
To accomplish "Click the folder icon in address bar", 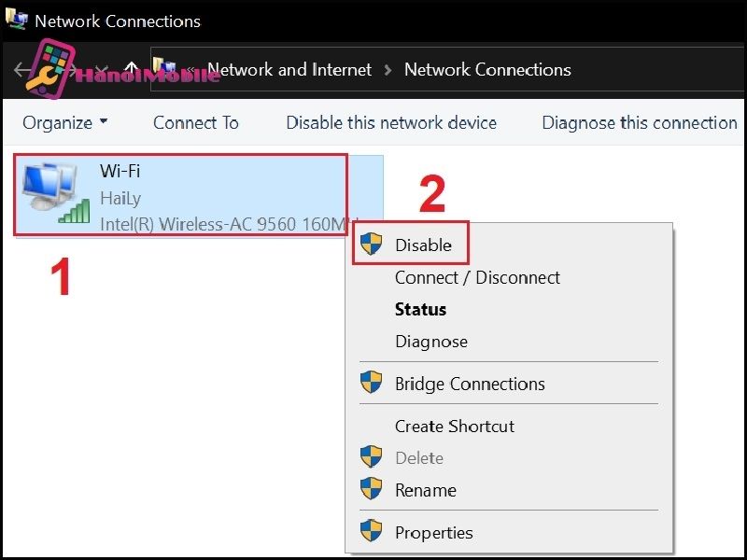I will (x=164, y=67).
